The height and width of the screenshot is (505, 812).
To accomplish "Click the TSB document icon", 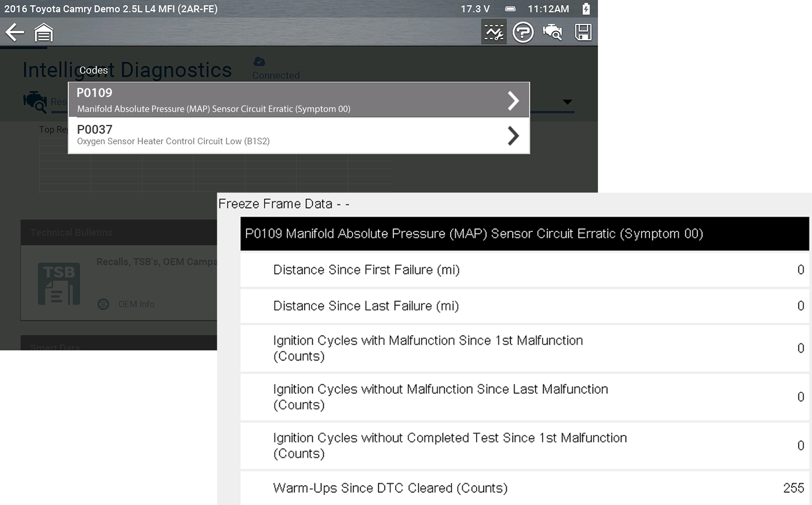I will pos(59,284).
